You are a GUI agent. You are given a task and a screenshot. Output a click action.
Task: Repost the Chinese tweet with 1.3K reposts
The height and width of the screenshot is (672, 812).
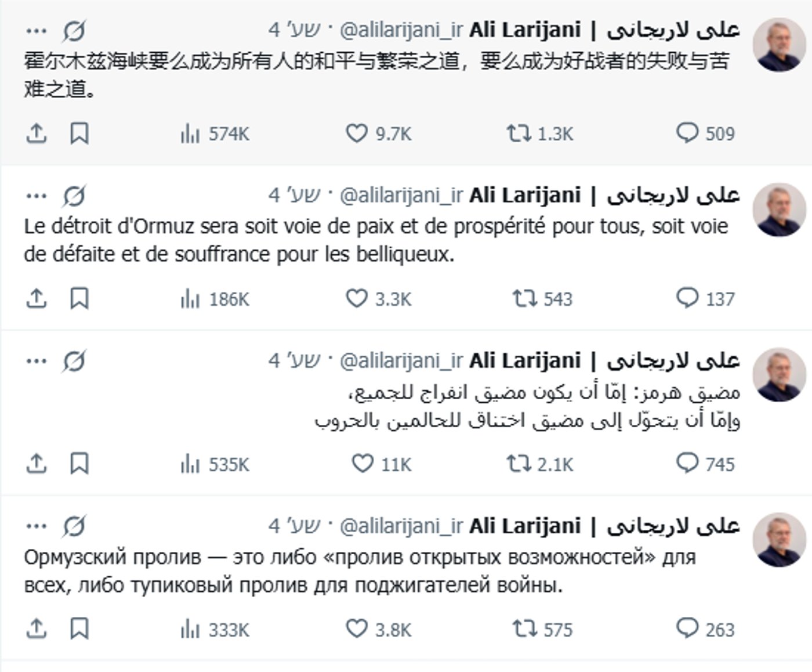(x=518, y=133)
